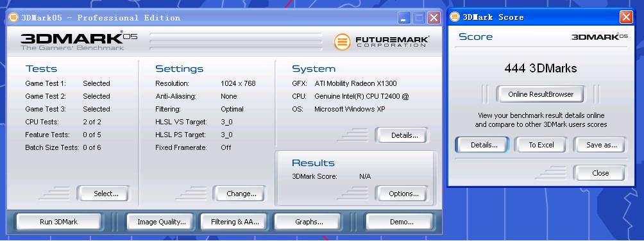This screenshot has height=241, width=644.
Task: Click the 3DMark05 title bar app icon
Action: coord(13,17)
